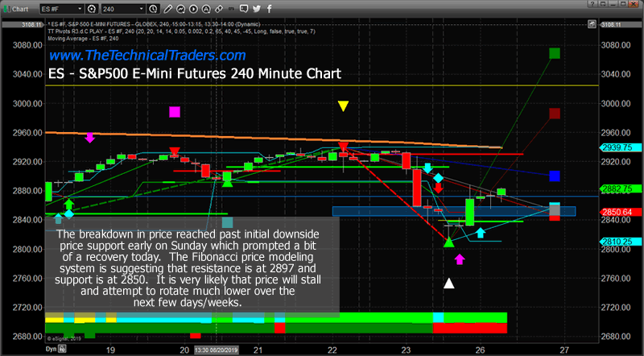
Task: Click the date label 19 on time axis
Action: tap(110, 350)
